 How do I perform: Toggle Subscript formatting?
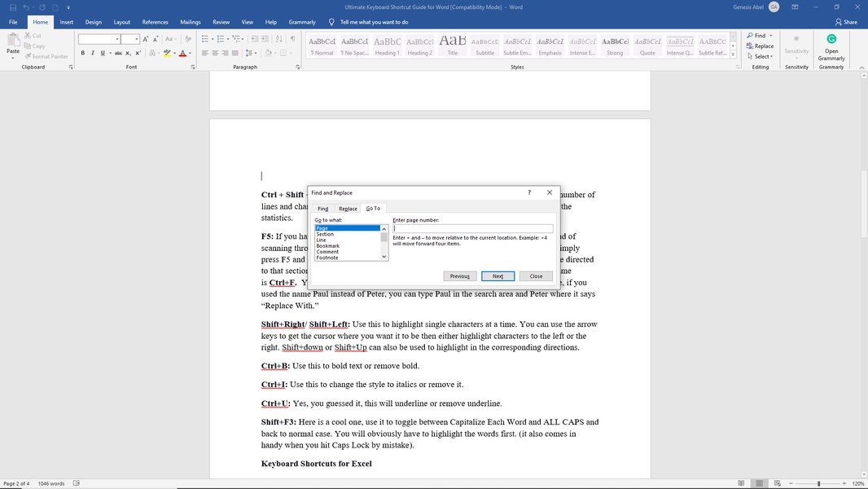point(128,53)
